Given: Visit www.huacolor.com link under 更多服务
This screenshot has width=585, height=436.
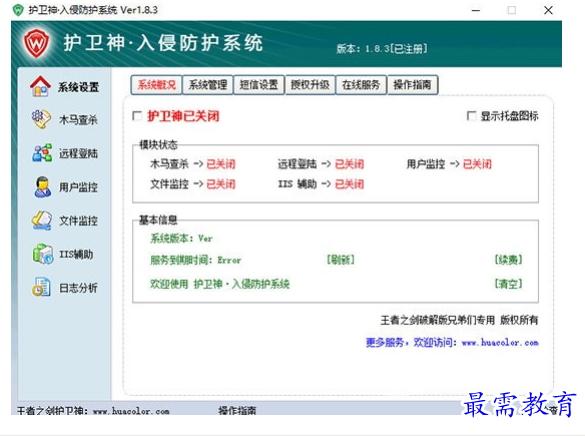Looking at the screenshot, I should pos(500,342).
